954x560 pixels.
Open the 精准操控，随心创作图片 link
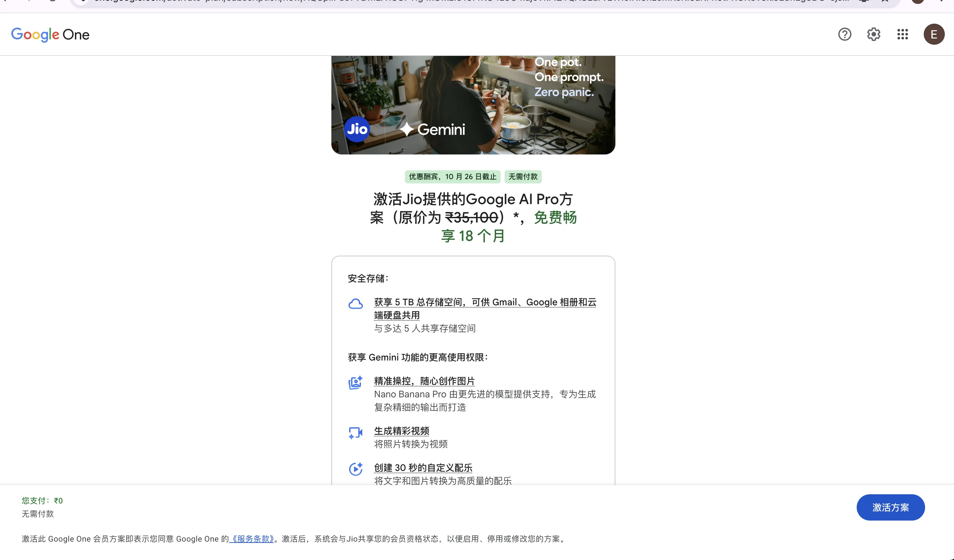click(x=424, y=381)
